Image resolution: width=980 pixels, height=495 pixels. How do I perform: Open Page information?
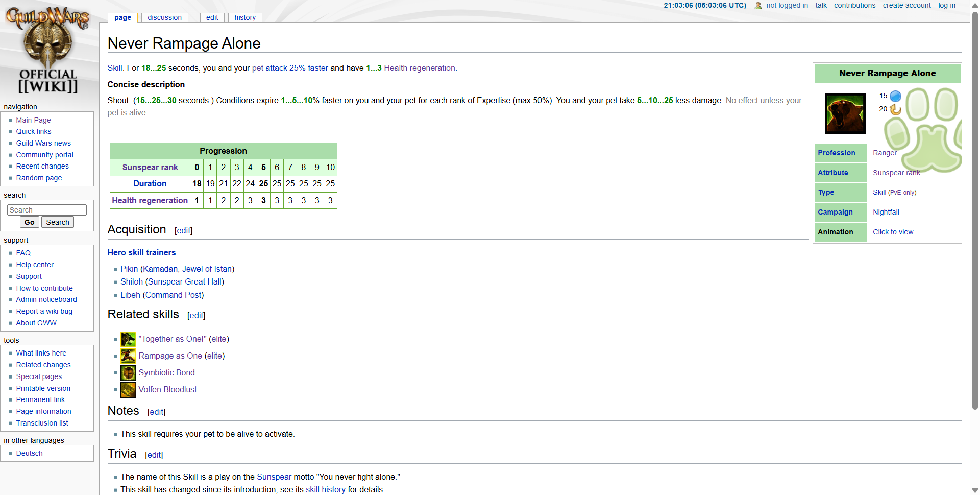coord(43,411)
